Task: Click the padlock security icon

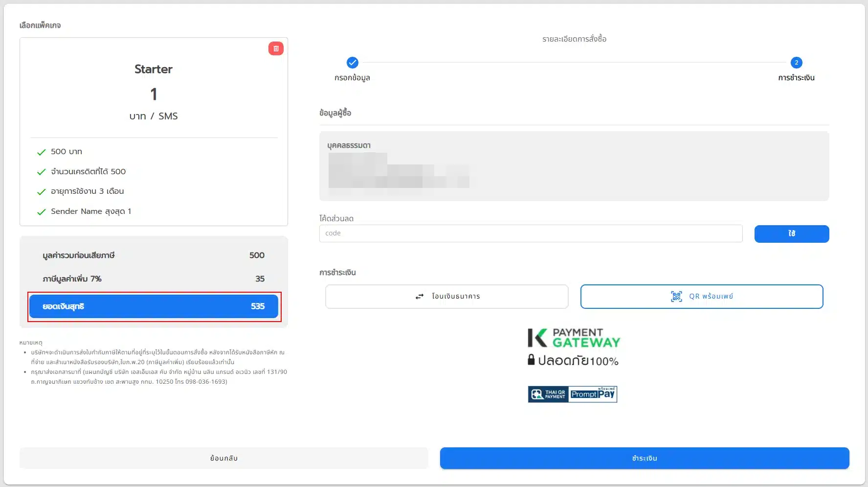Action: coord(531,360)
